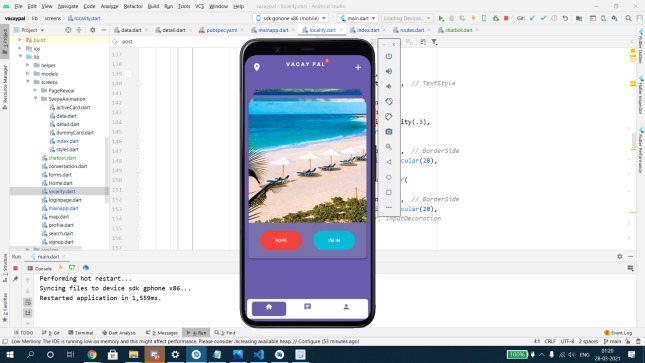
Task: Click emulator volume down button
Action: [389, 86]
